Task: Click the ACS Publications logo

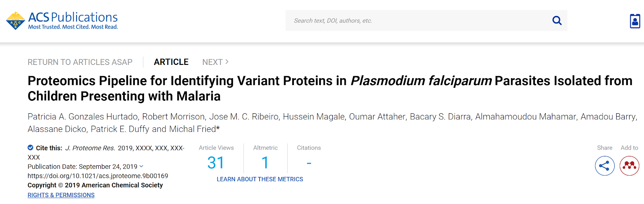Action: (62, 21)
